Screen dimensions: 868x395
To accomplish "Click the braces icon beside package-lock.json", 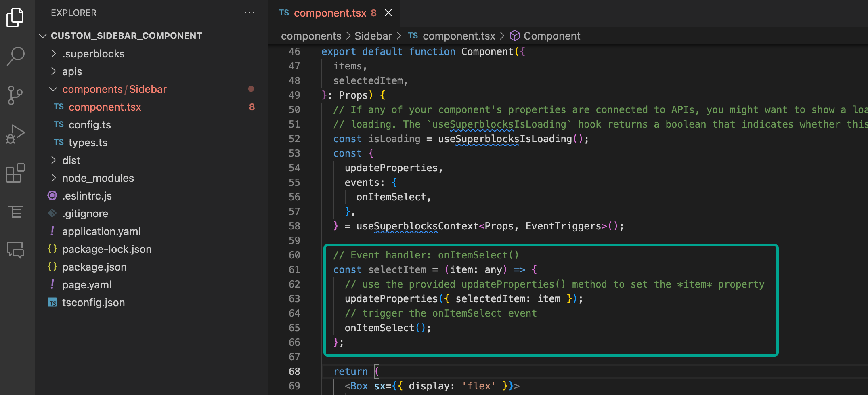I will (52, 249).
